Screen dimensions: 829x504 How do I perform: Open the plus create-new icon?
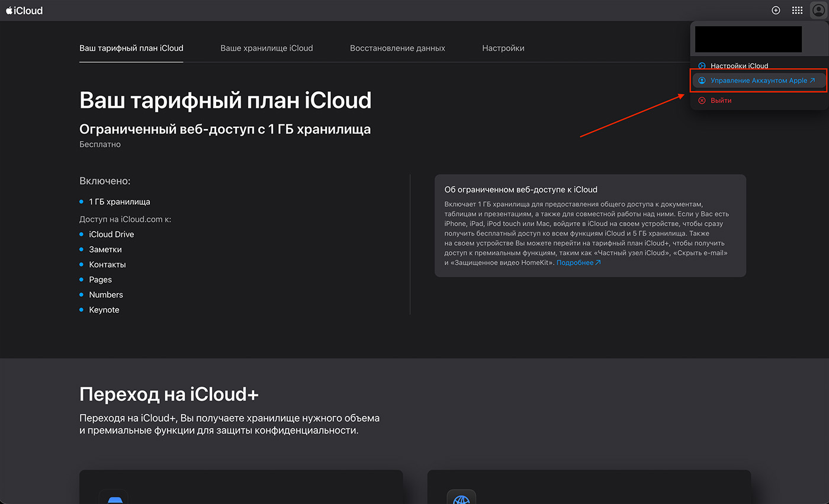click(x=776, y=11)
